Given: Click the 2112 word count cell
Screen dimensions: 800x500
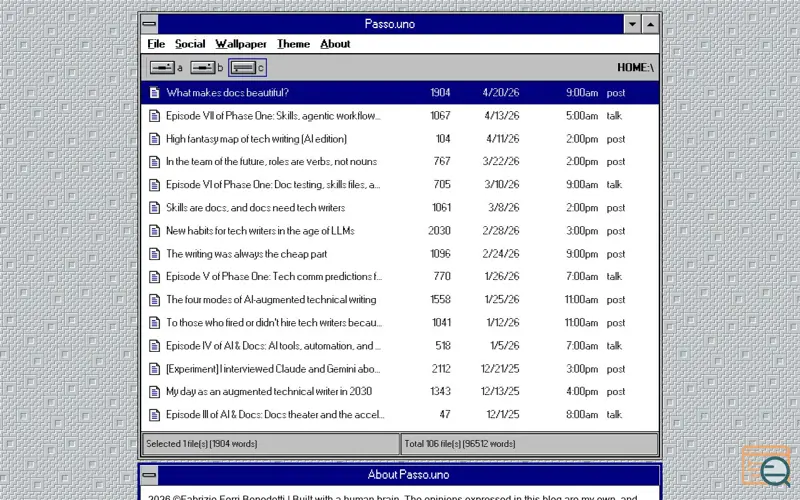Looking at the screenshot, I should point(441,369).
